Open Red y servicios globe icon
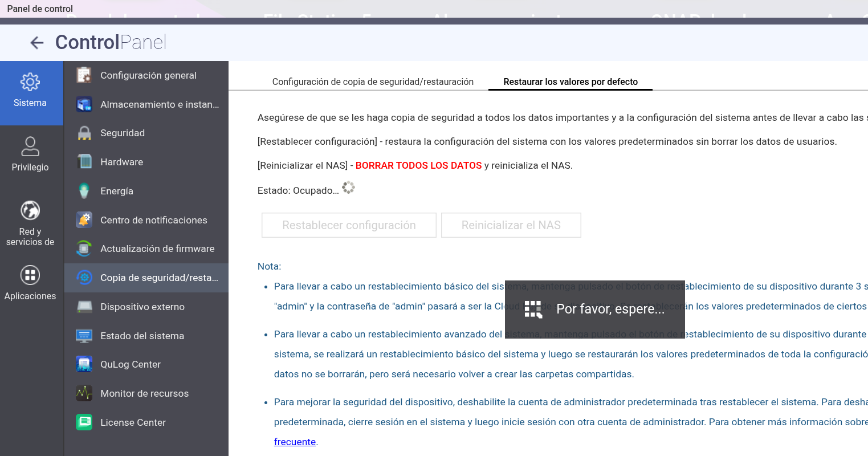 click(x=30, y=210)
